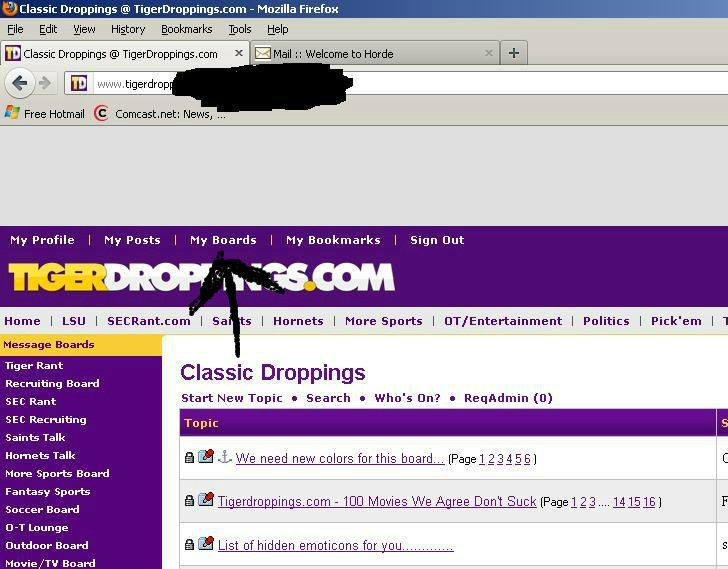Open the Bookmarks menu
Viewport: 728px width, 569px height.
pos(187,29)
